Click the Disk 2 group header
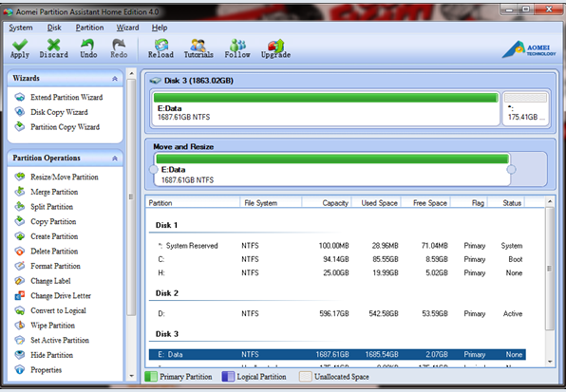The image size is (566, 392). click(167, 293)
